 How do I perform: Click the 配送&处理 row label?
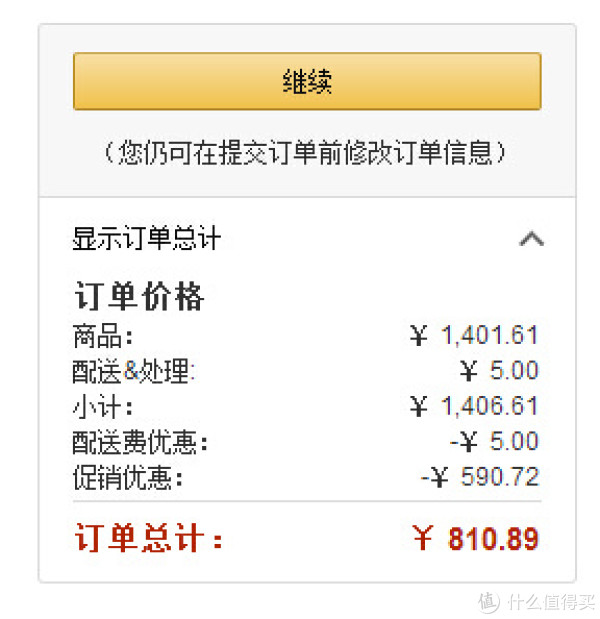pos(133,371)
